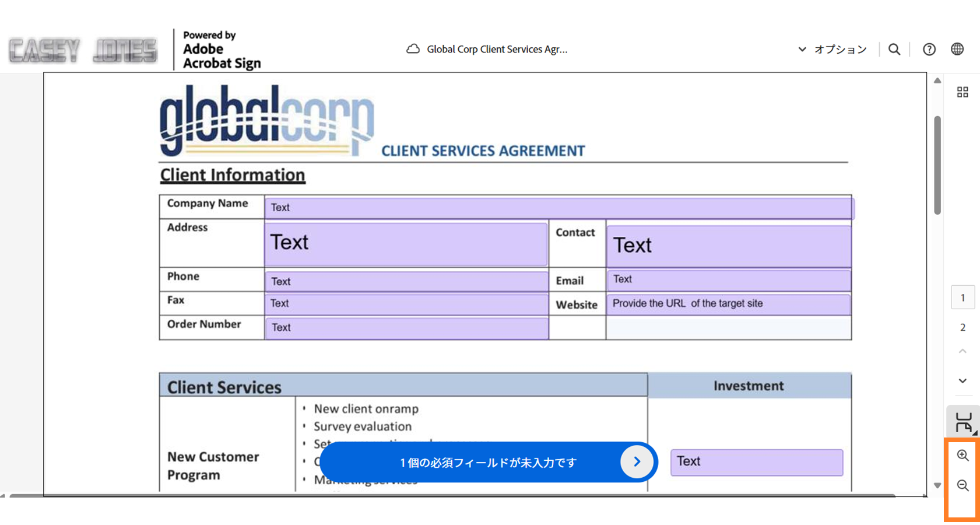Image resolution: width=980 pixels, height=525 pixels.
Task: Click the zoom out magnifier icon
Action: click(963, 485)
